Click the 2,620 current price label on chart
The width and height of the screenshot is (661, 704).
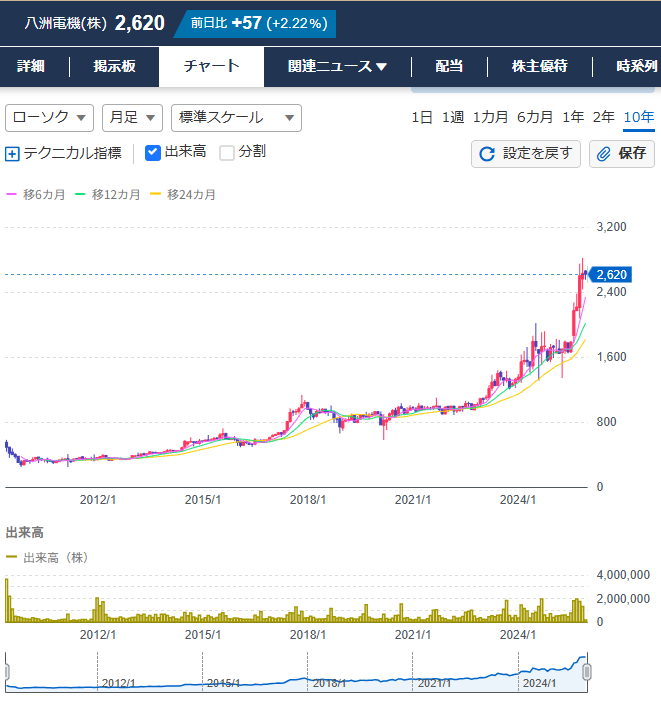tap(609, 275)
